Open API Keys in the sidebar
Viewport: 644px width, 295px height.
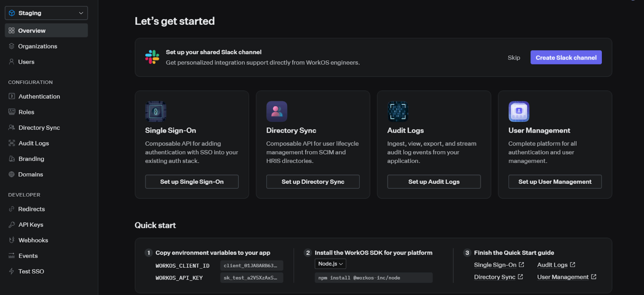[46, 224]
